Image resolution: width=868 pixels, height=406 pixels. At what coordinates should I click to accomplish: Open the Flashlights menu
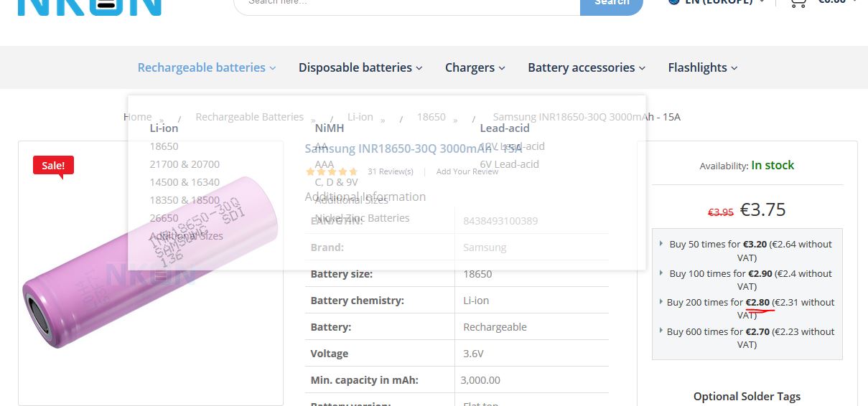[703, 67]
